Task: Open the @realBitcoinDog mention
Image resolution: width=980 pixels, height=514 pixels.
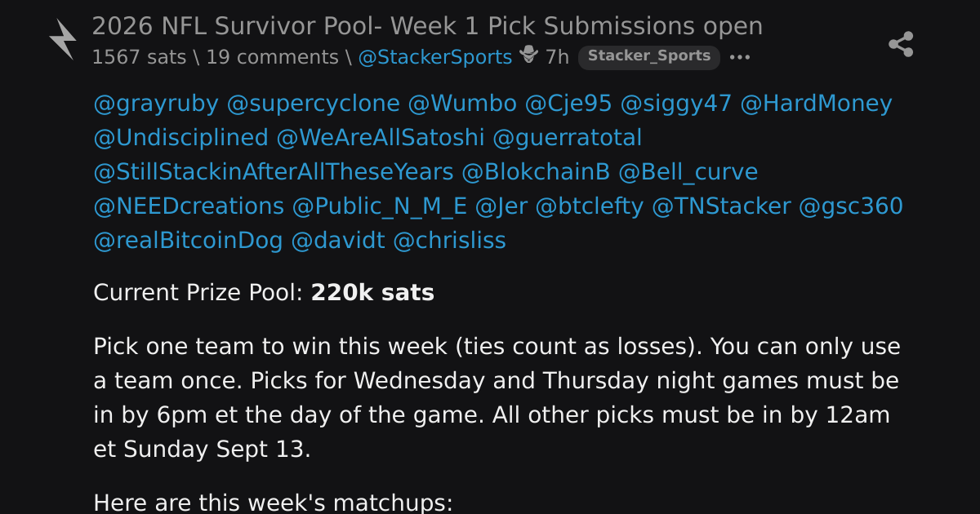Action: pos(189,241)
